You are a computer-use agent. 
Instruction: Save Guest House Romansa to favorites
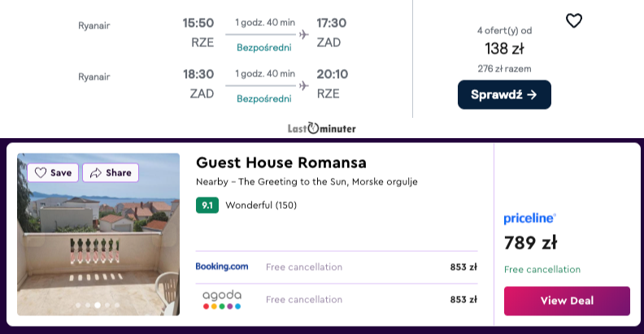tap(53, 173)
